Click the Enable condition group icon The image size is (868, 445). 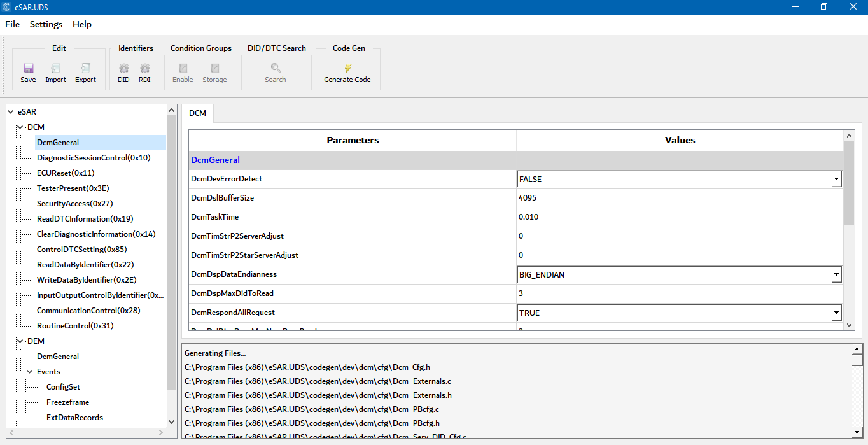tap(183, 69)
